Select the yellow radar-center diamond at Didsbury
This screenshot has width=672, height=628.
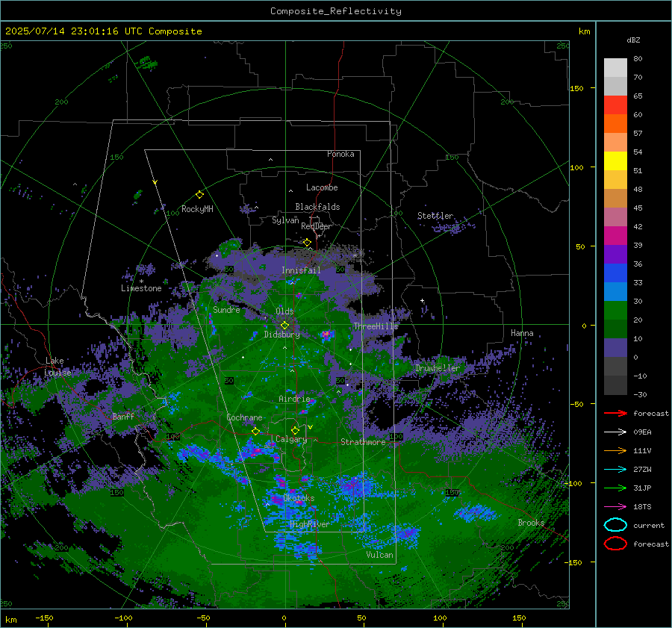coord(284,326)
